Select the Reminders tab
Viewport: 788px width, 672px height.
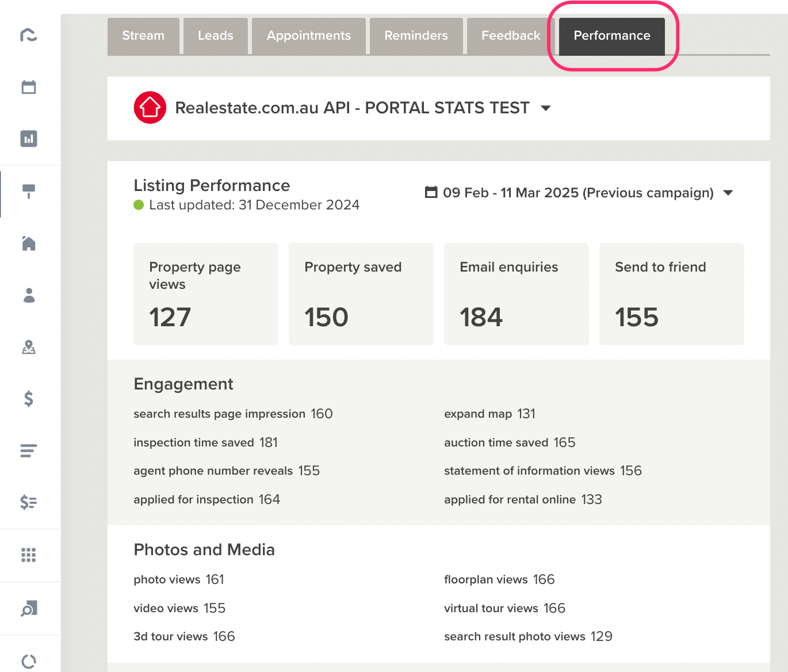(416, 36)
